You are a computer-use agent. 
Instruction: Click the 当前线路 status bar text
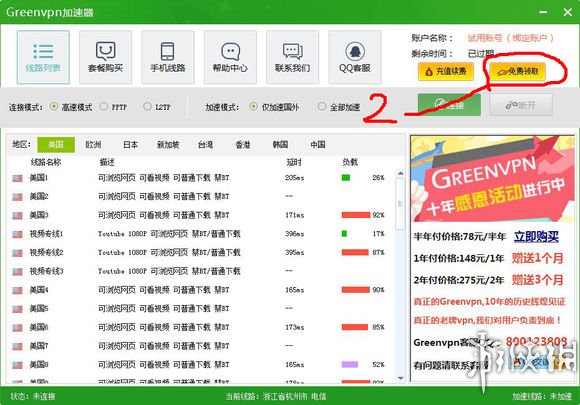coord(276,396)
